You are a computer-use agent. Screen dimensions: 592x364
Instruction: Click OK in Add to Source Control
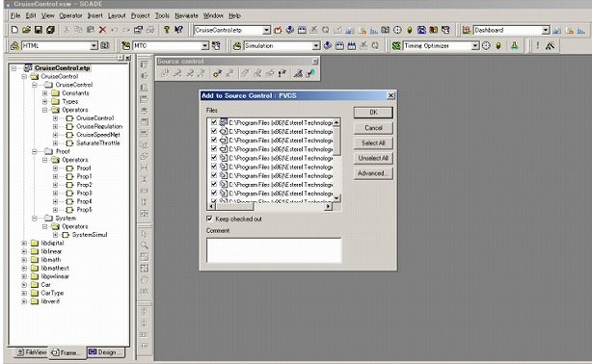[373, 112]
